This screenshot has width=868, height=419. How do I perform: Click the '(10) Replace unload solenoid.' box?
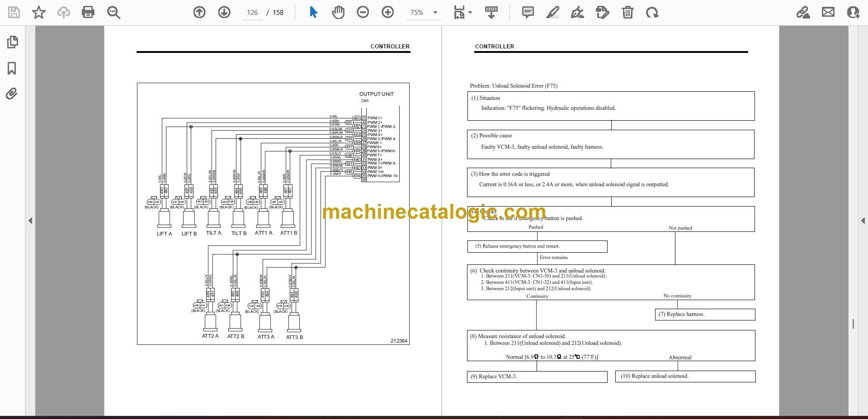click(x=685, y=376)
